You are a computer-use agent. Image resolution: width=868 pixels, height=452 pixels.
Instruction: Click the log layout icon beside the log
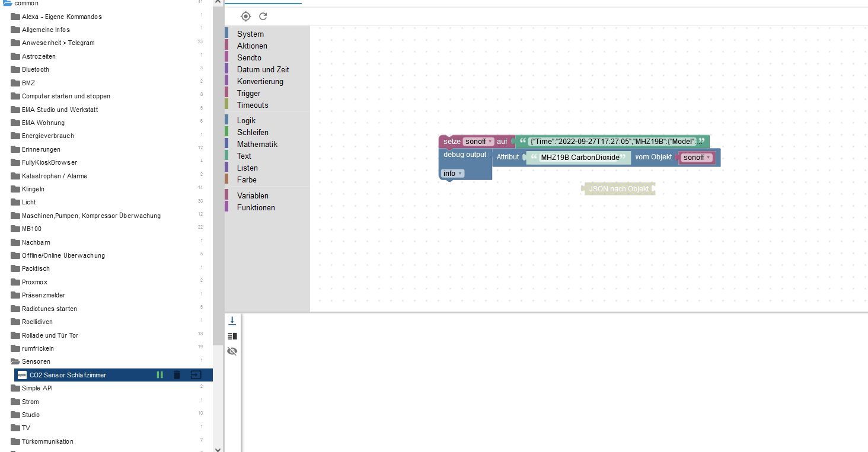click(232, 336)
